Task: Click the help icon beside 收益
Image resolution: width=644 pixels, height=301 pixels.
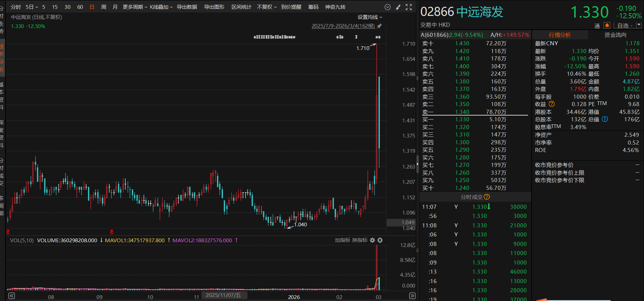Action: tap(552, 104)
